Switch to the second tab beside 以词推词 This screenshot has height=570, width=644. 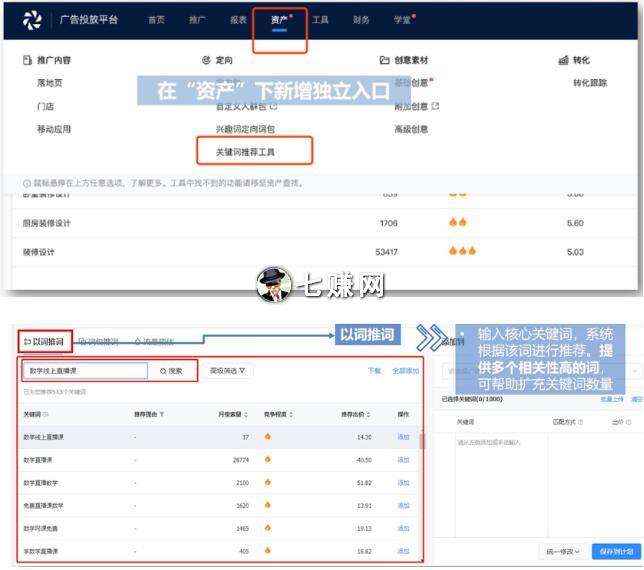(x=99, y=342)
